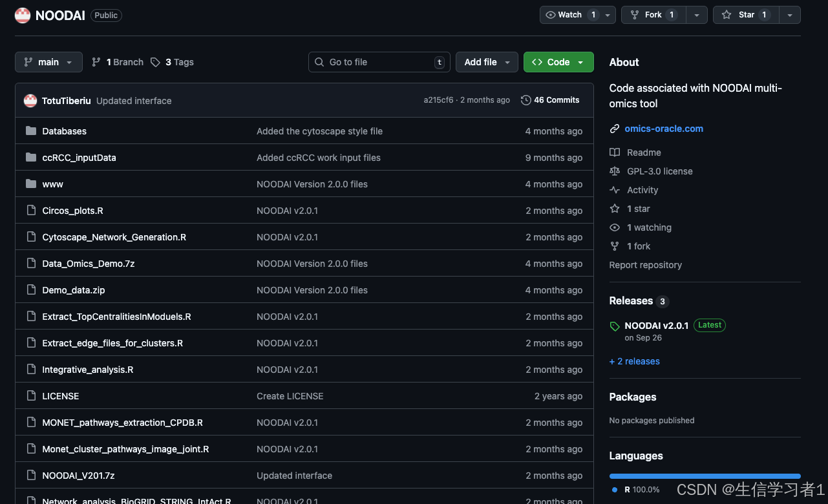Open the 46 Commits history
Image resolution: width=828 pixels, height=504 pixels.
pyautogui.click(x=550, y=100)
